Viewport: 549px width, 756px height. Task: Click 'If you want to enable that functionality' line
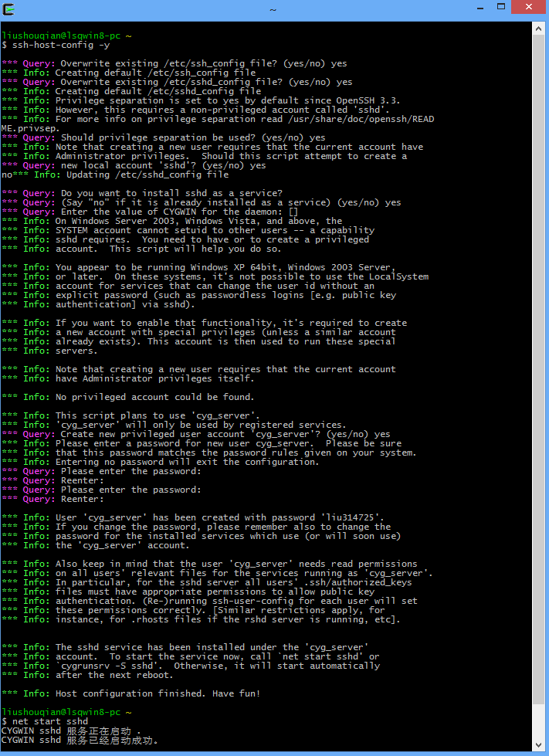coord(205,323)
